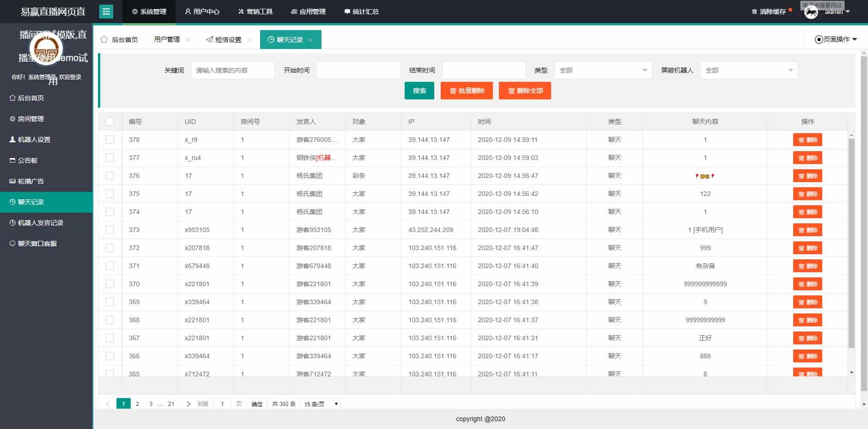Check the row 376 checkbox
The height and width of the screenshot is (429, 868).
point(110,176)
